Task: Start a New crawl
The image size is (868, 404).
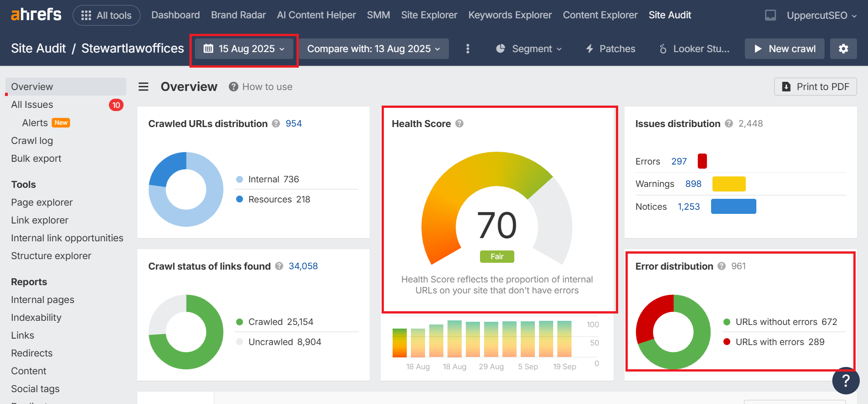Action: [x=784, y=48]
